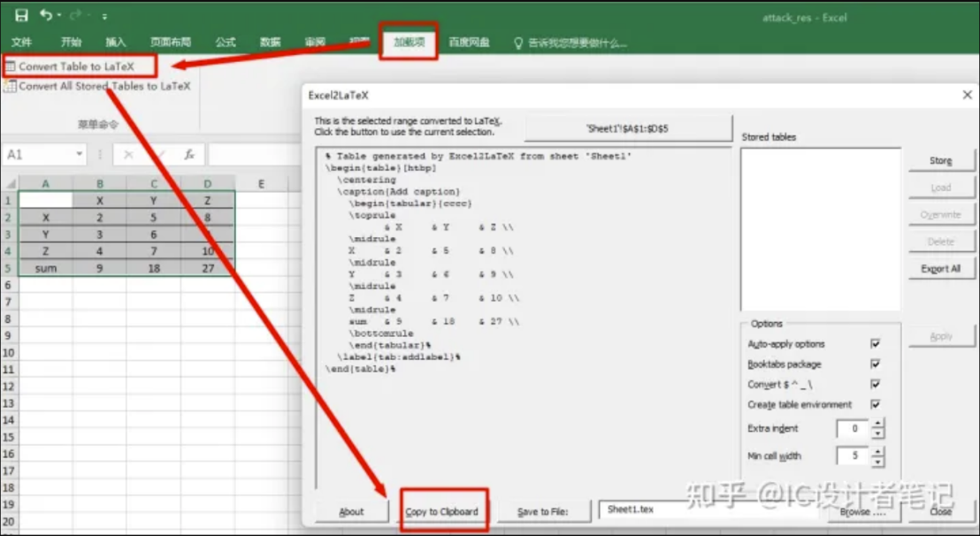Disable Create table environment checkbox
The image size is (980, 536).
coord(875,405)
